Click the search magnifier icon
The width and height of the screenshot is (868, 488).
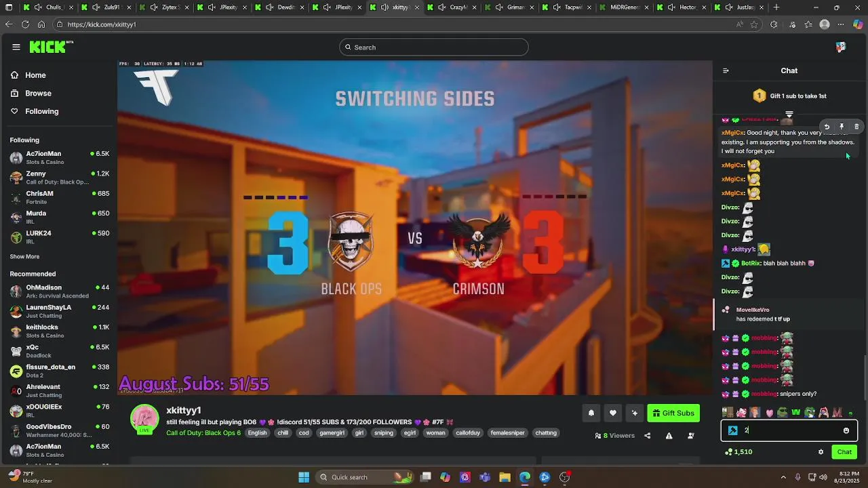pos(348,47)
